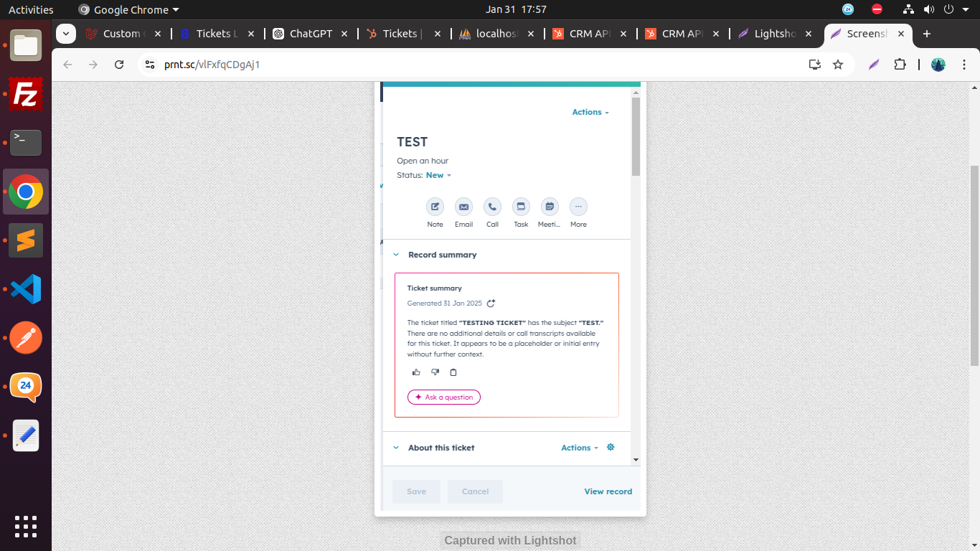
Task: Click the Call phone icon
Action: pyautogui.click(x=492, y=207)
